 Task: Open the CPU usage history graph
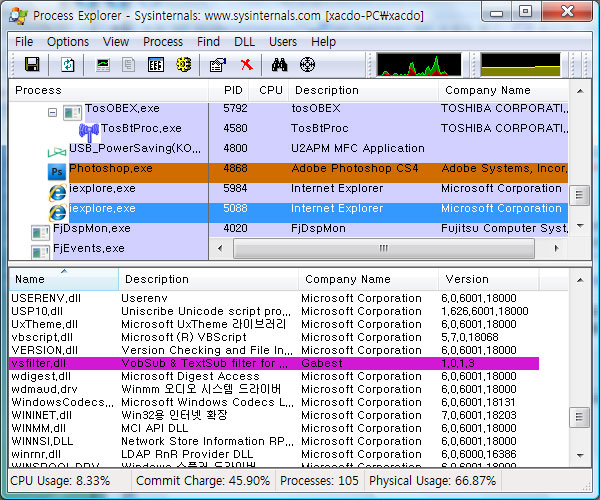pyautogui.click(x=419, y=64)
